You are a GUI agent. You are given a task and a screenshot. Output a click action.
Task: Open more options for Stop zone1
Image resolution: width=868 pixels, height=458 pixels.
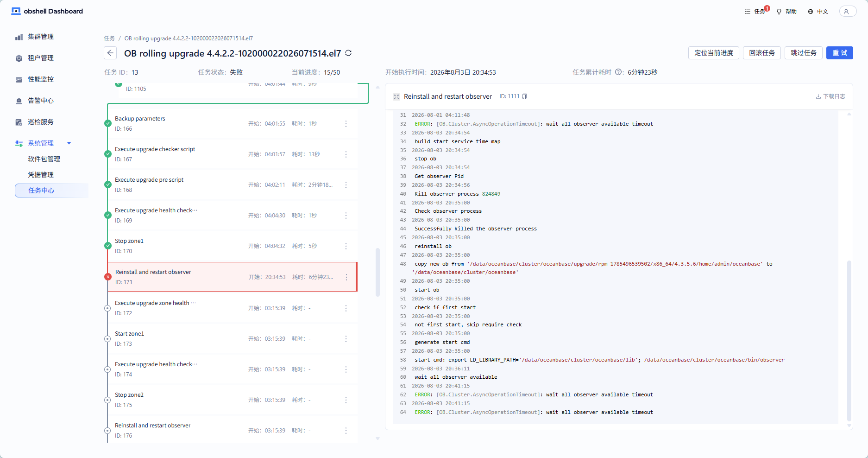click(346, 246)
